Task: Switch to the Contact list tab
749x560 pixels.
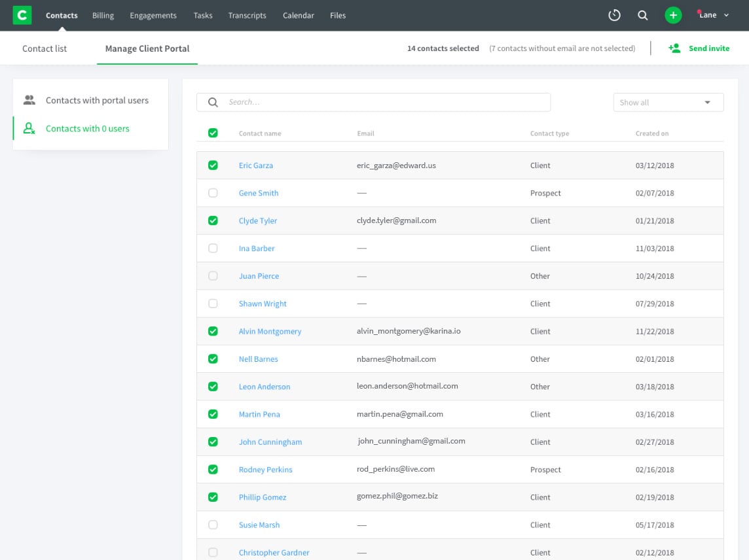Action: (x=45, y=48)
